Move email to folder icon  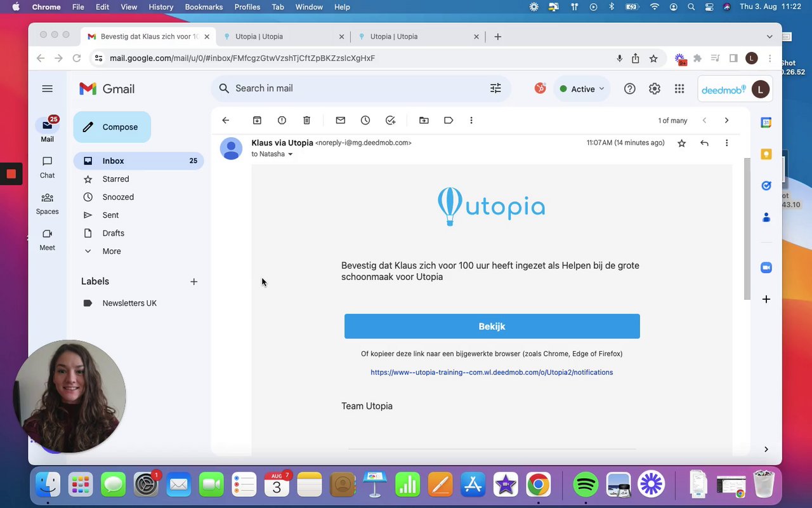424,120
